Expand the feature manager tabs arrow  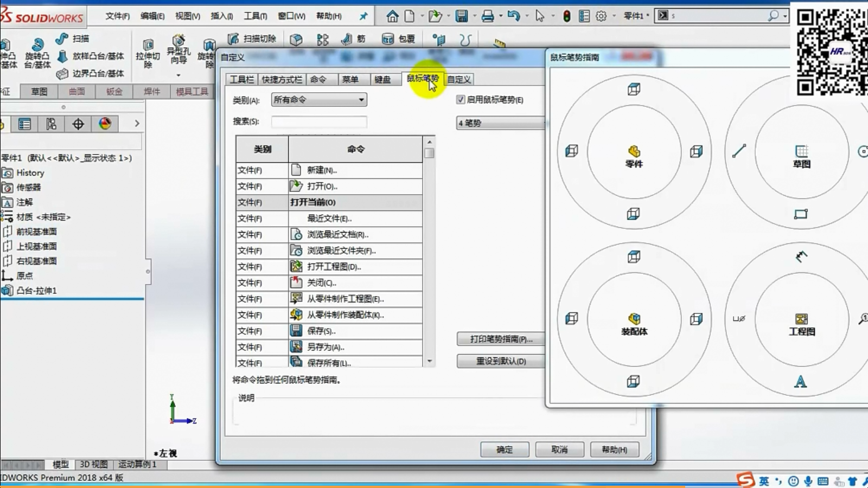tap(137, 124)
